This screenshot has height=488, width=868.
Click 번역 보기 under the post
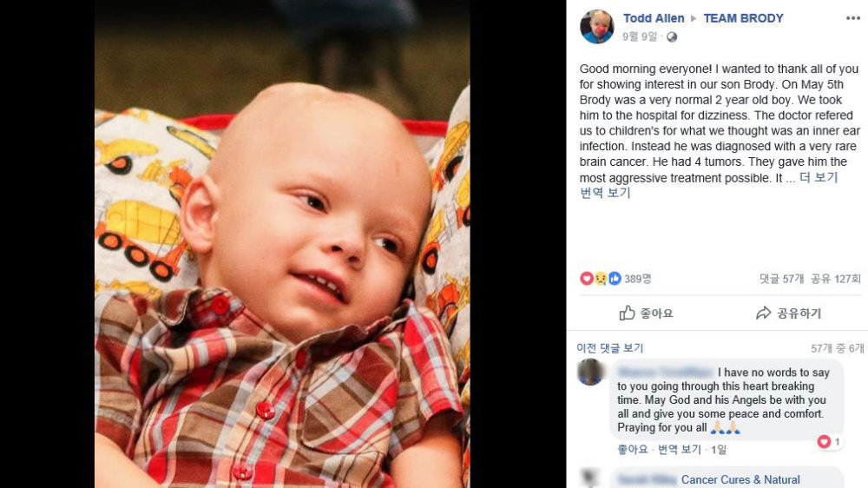tap(605, 193)
